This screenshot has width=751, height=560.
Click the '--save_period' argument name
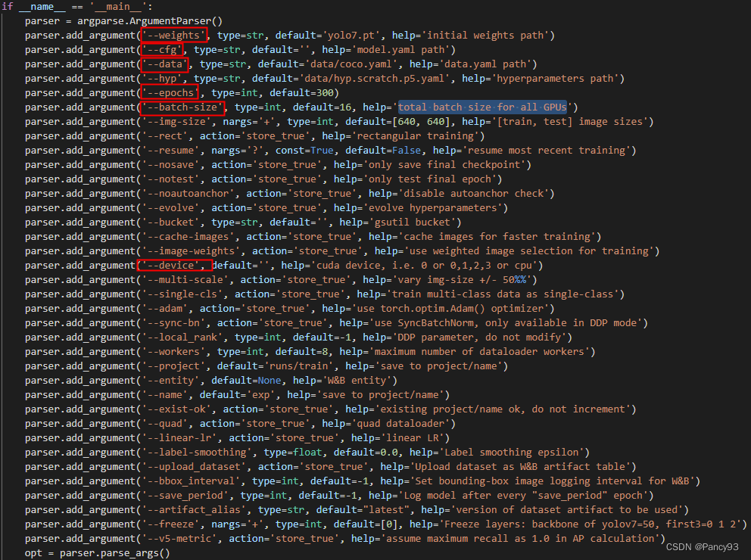coord(185,495)
